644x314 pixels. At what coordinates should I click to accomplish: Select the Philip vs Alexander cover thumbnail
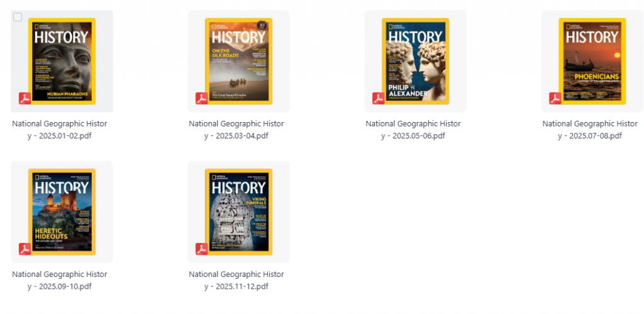pos(416,61)
